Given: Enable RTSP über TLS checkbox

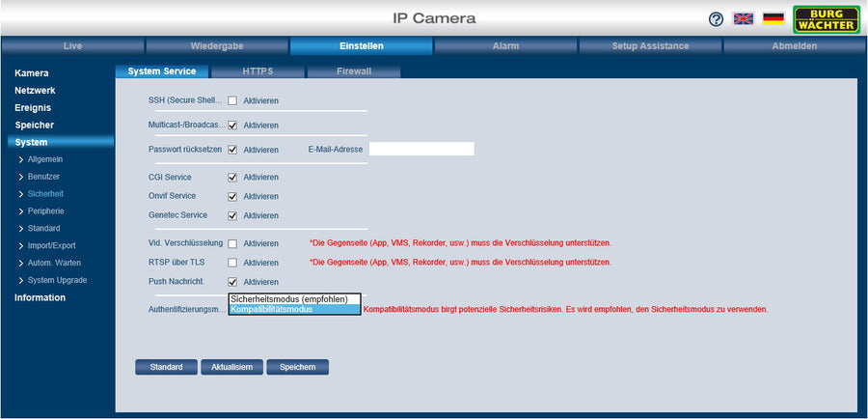Looking at the screenshot, I should pos(232,263).
